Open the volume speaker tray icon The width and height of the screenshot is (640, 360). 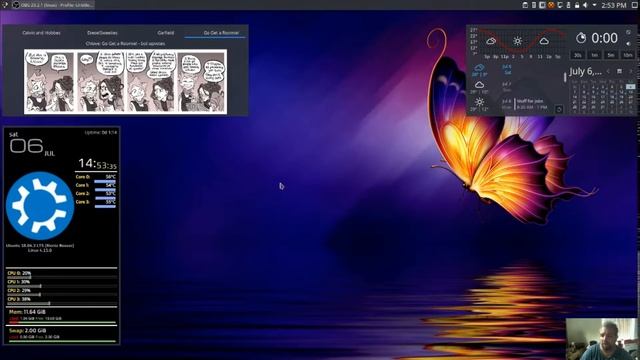[x=585, y=5]
